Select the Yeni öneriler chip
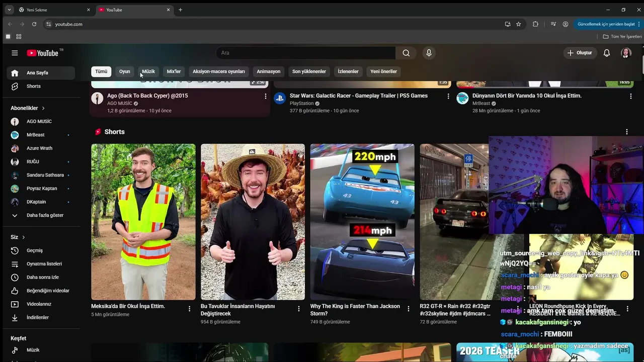The image size is (644, 362). point(384,71)
